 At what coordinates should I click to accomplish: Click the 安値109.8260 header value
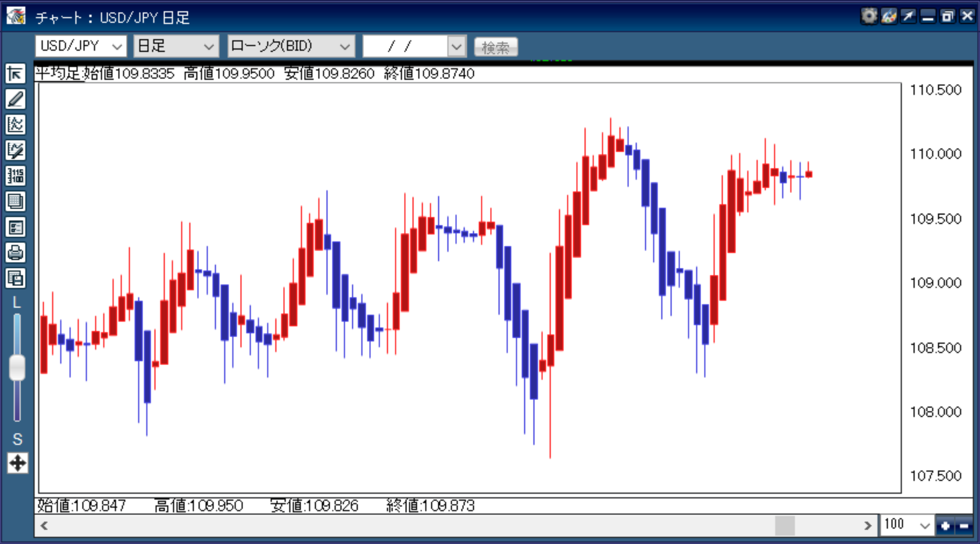point(329,73)
